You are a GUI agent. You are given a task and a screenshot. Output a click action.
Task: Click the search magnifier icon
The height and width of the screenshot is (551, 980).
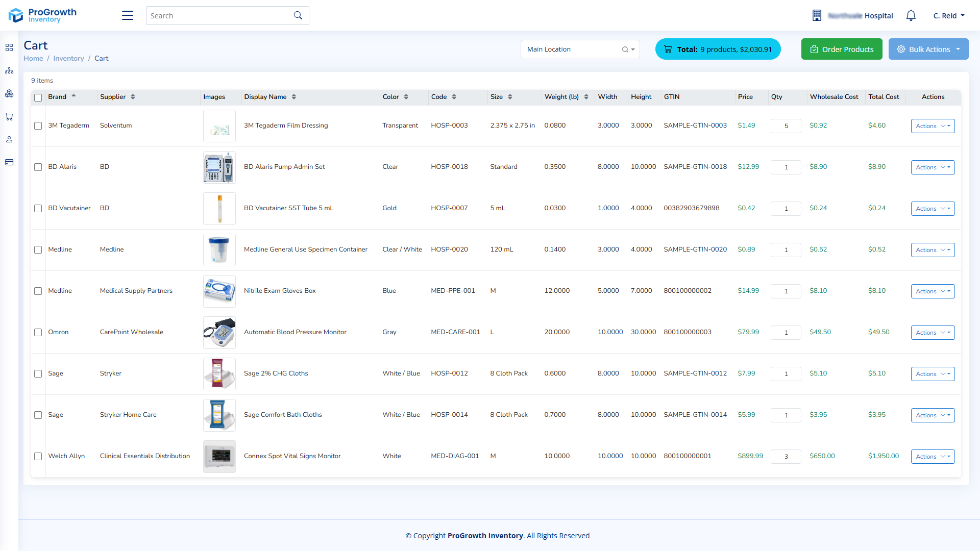click(x=298, y=15)
